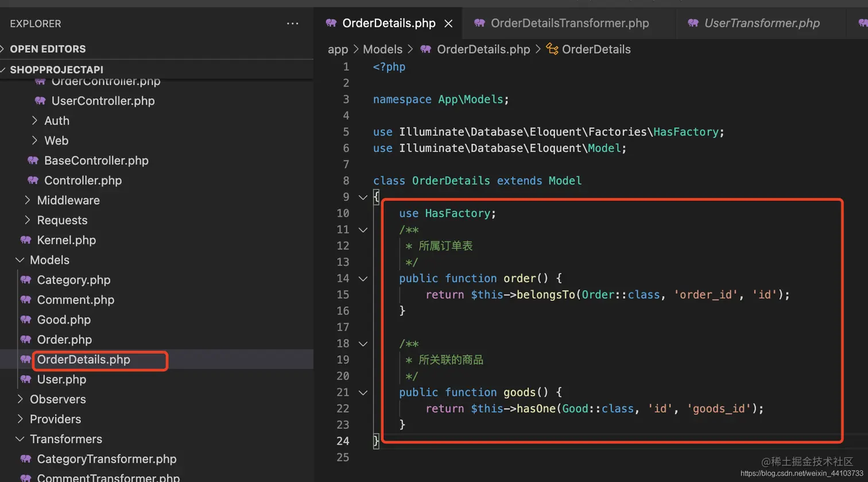Expand the Providers folder
This screenshot has height=482, width=868.
pos(55,419)
